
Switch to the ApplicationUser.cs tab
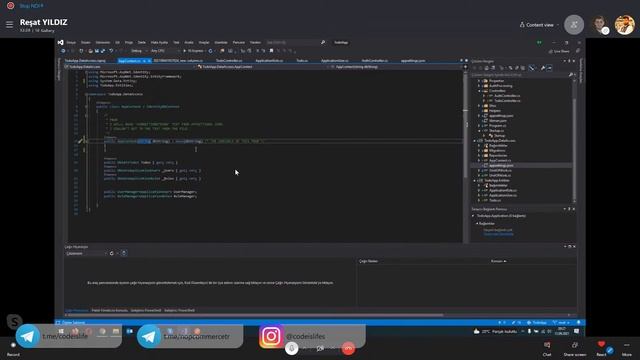pos(335,61)
